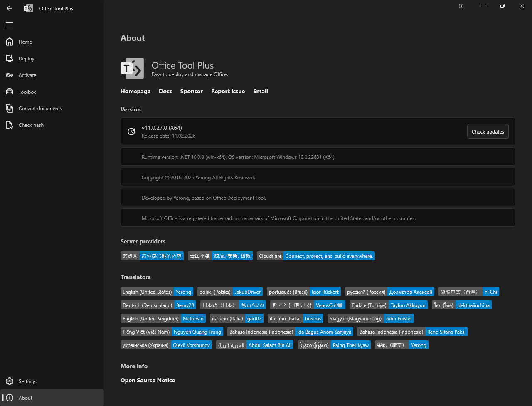
Task: Click the version text v11.0.27.0 (X64)
Action: point(162,128)
